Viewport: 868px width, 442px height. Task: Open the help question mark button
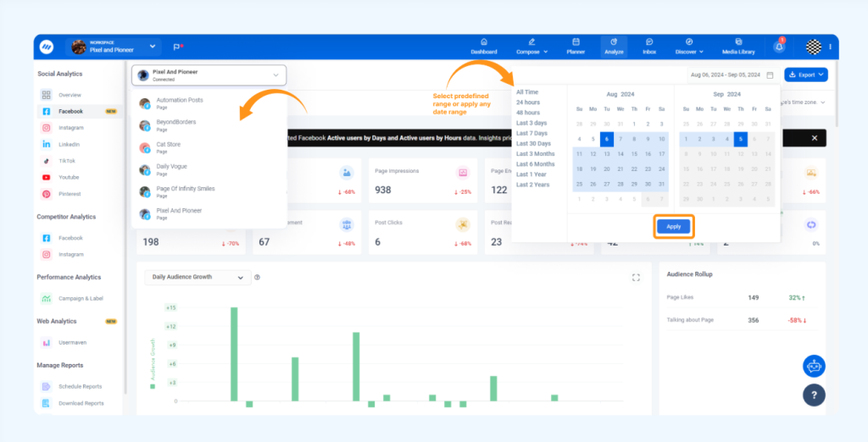click(x=814, y=395)
